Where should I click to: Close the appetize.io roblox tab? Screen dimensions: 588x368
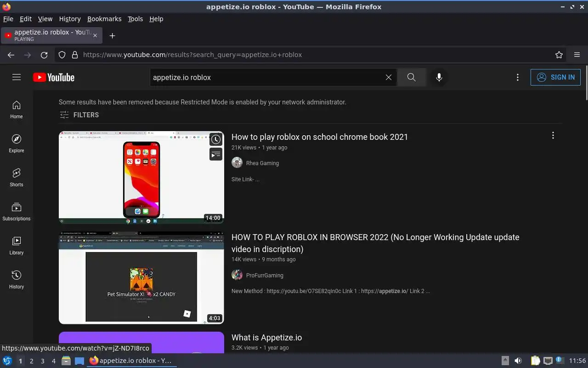point(96,35)
